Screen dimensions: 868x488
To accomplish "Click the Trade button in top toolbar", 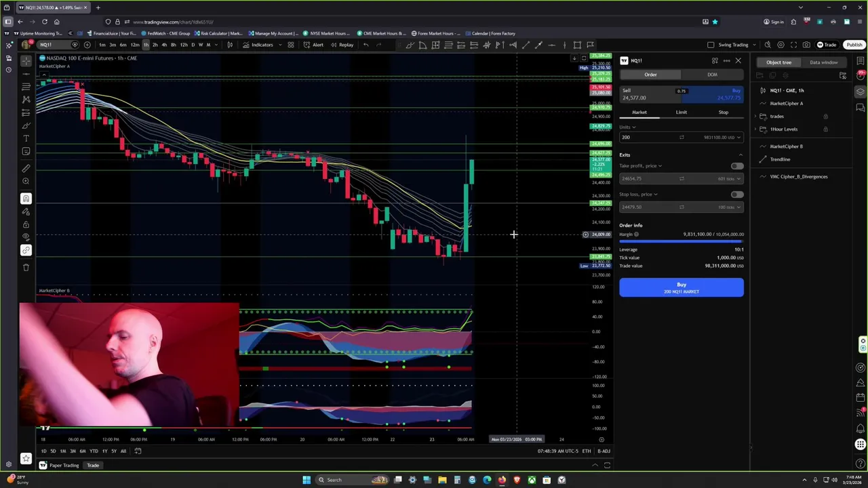I will click(x=826, y=45).
